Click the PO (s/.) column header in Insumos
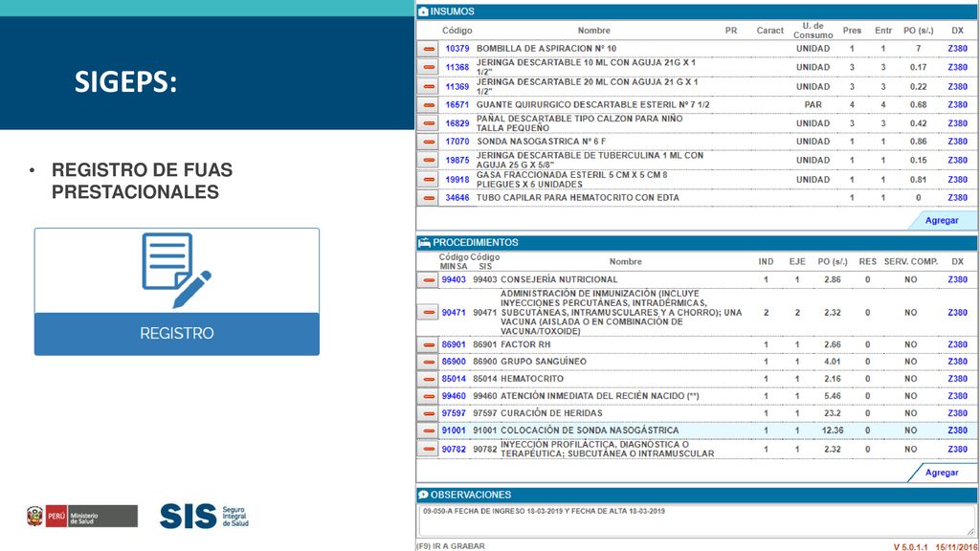 pyautogui.click(x=918, y=31)
